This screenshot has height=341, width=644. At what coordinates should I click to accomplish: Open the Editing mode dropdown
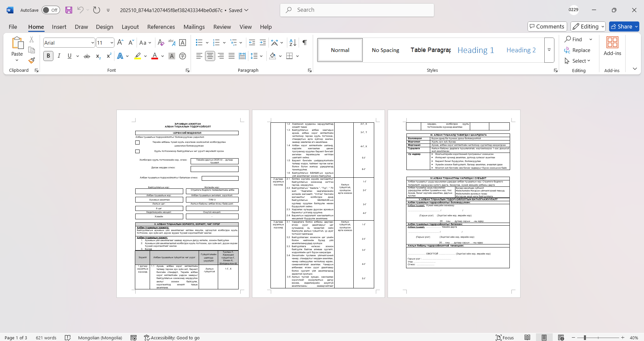[x=588, y=26]
